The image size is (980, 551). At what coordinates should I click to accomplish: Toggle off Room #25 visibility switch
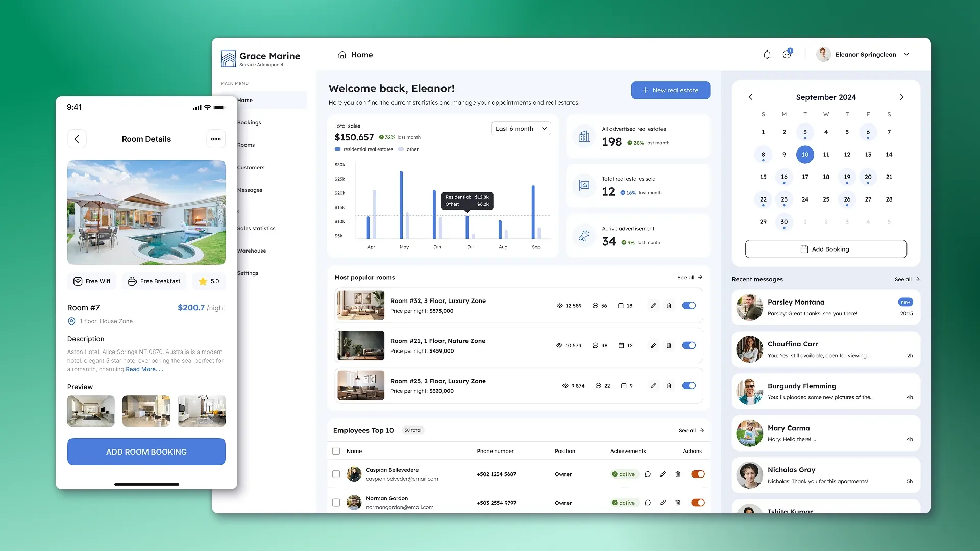(689, 386)
